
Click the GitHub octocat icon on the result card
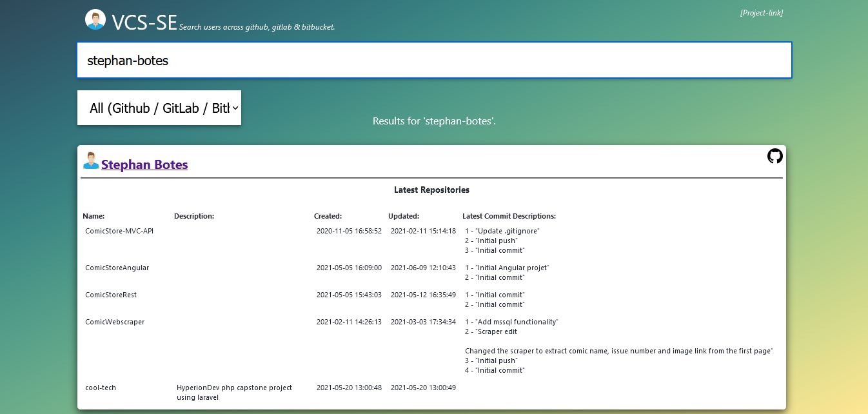774,155
